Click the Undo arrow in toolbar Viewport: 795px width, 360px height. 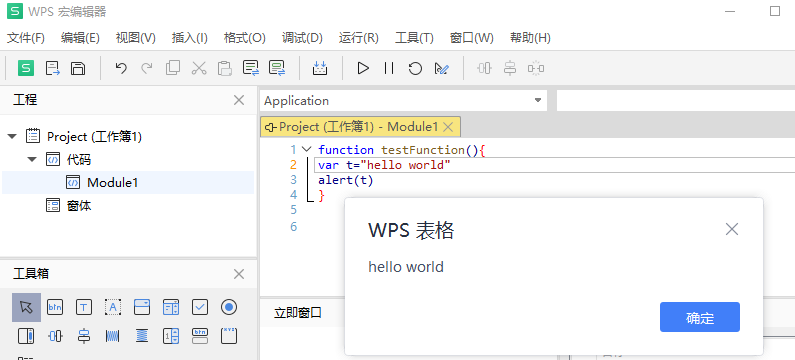coord(121,68)
